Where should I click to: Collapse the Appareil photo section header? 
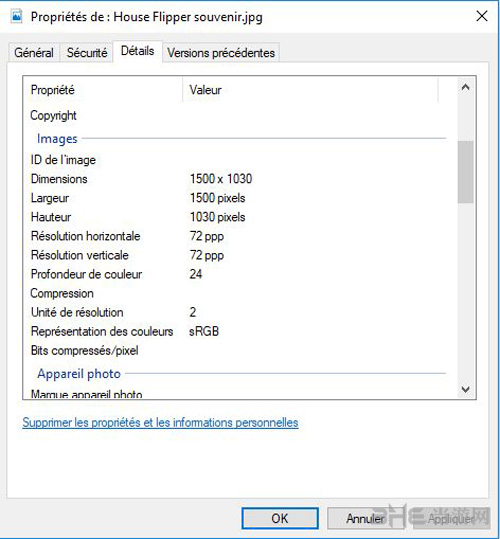click(x=79, y=374)
